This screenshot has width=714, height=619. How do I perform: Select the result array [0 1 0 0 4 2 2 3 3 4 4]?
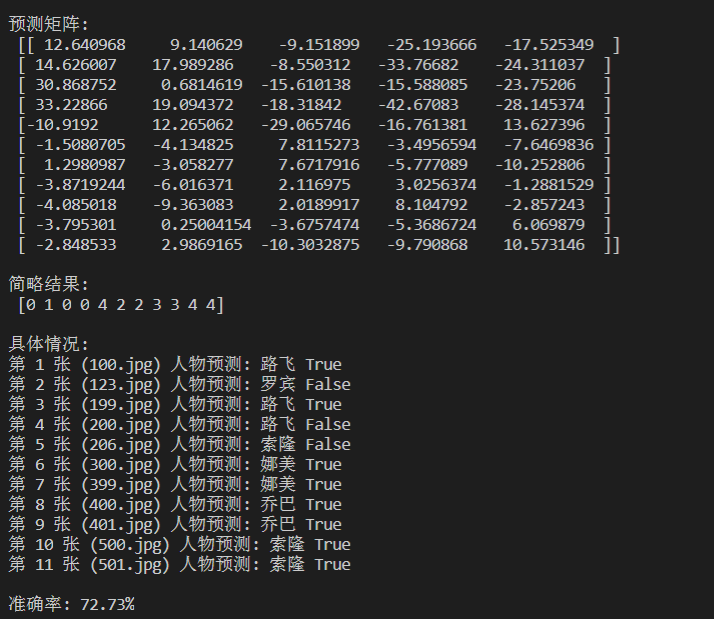pos(121,305)
